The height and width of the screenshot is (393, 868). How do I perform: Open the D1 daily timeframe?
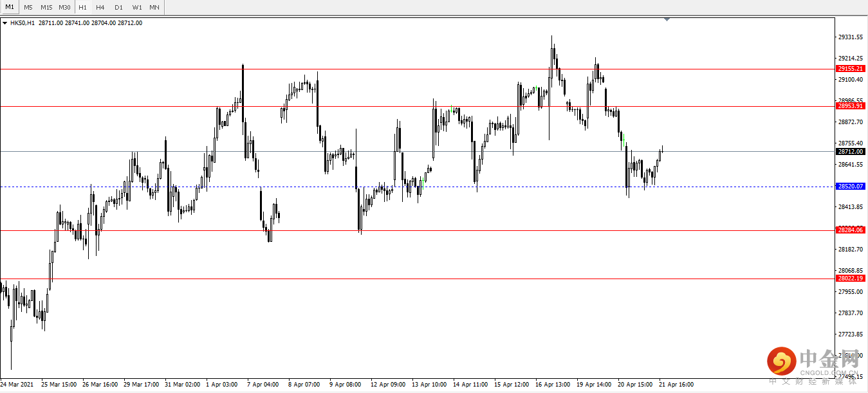[x=118, y=7]
